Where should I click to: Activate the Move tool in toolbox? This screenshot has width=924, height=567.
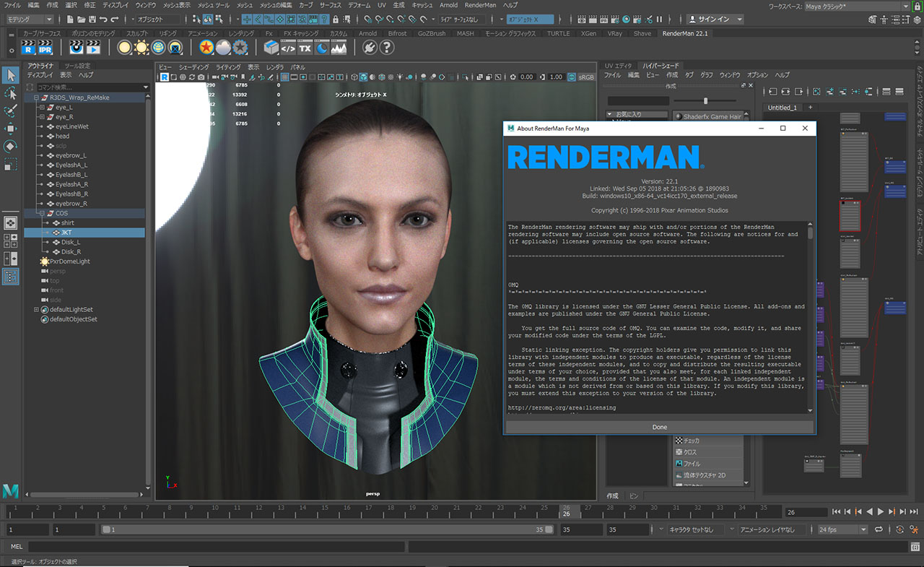point(10,129)
